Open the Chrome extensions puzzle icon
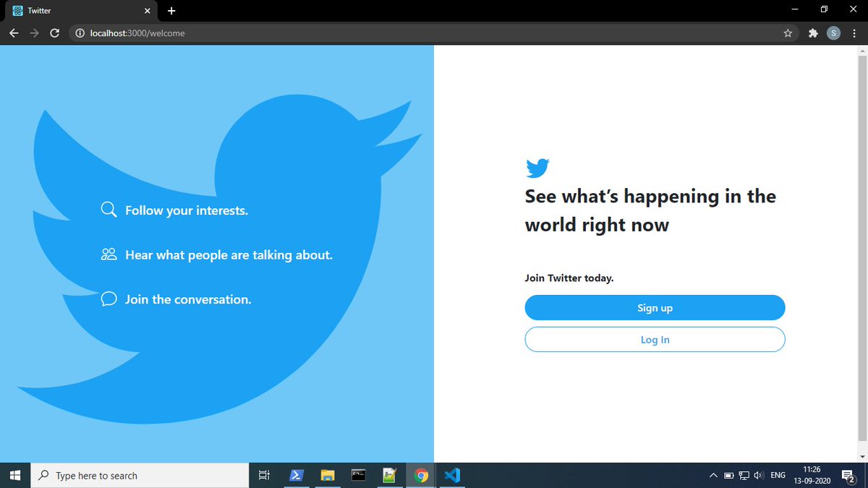This screenshot has width=868, height=488. click(x=813, y=33)
